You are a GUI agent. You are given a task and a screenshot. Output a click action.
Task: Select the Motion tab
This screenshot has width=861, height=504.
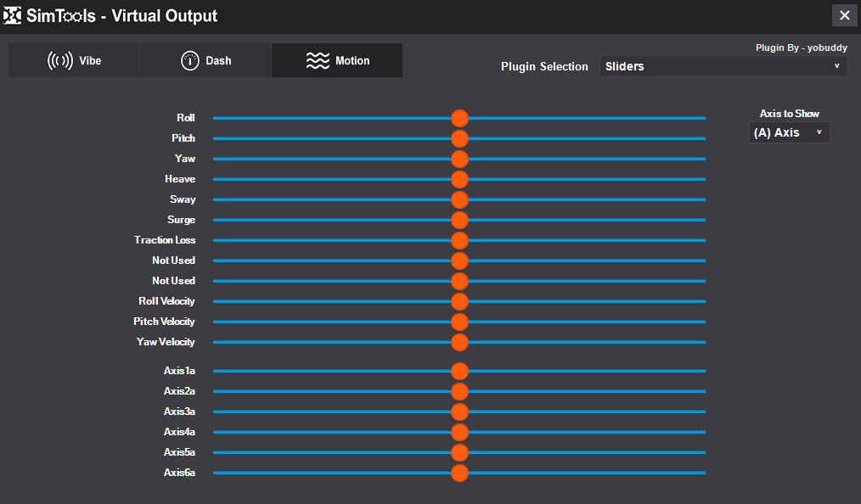(x=336, y=60)
